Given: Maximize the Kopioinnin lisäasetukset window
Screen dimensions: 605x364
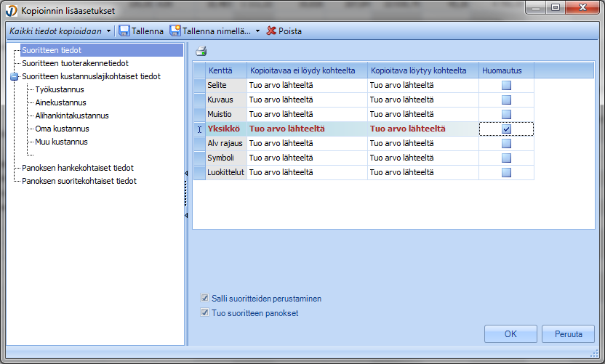Looking at the screenshot, I should pyautogui.click(x=556, y=7).
